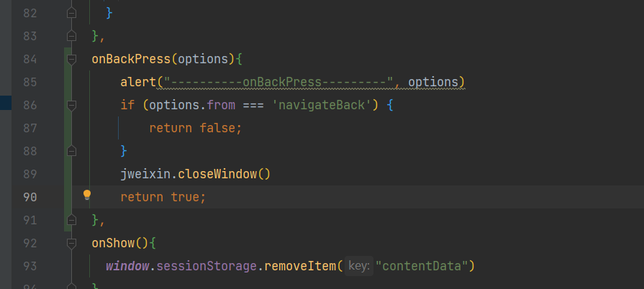The height and width of the screenshot is (289, 644).
Task: Click the blue marker at left edge of line 86
Action: click(x=6, y=103)
